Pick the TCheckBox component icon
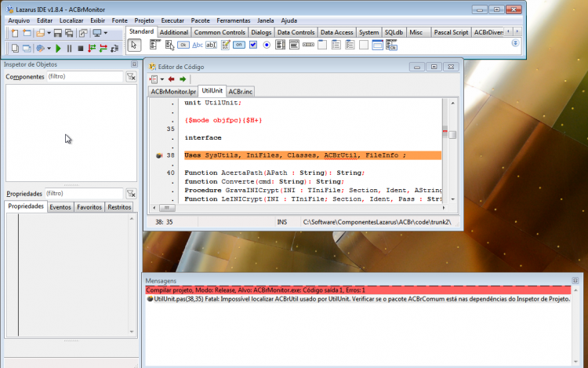Viewport: 588px width, 368px height. point(253,45)
